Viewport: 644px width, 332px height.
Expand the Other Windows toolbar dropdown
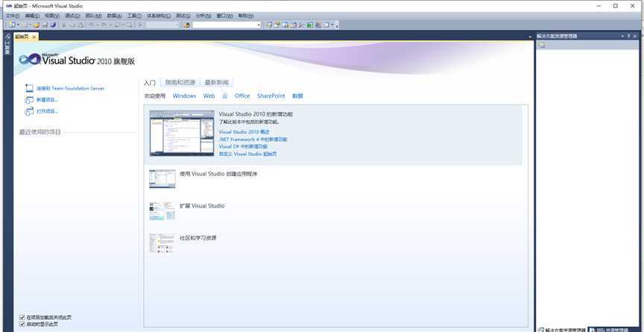coord(332,25)
